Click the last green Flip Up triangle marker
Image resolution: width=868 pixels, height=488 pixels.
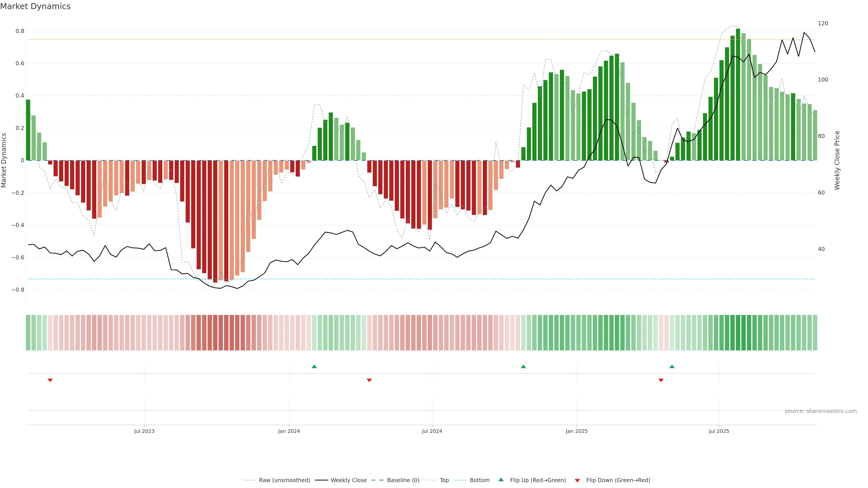coord(672,366)
